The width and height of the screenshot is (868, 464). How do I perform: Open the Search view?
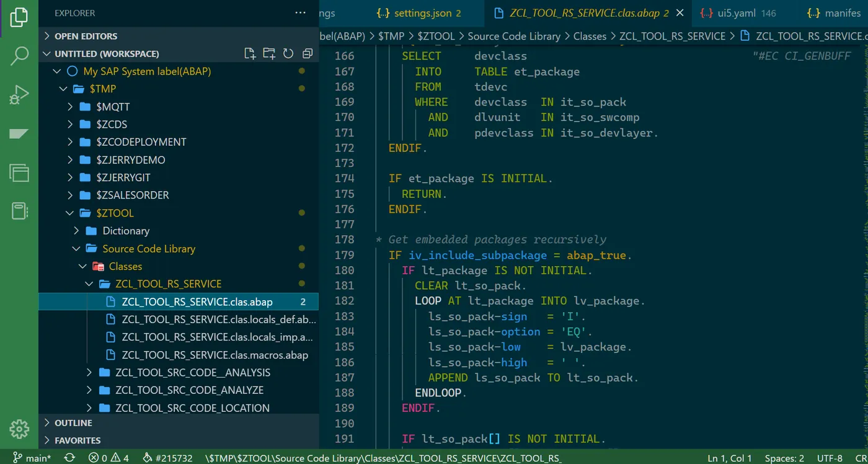point(19,56)
